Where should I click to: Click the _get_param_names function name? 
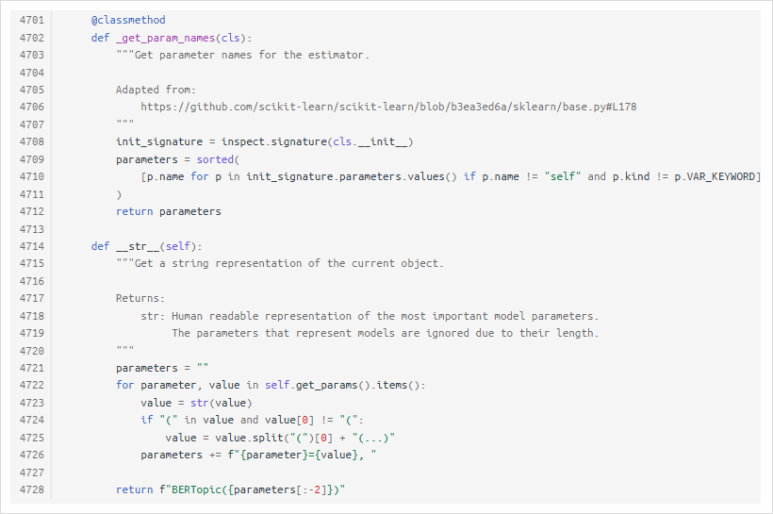[x=165, y=38]
